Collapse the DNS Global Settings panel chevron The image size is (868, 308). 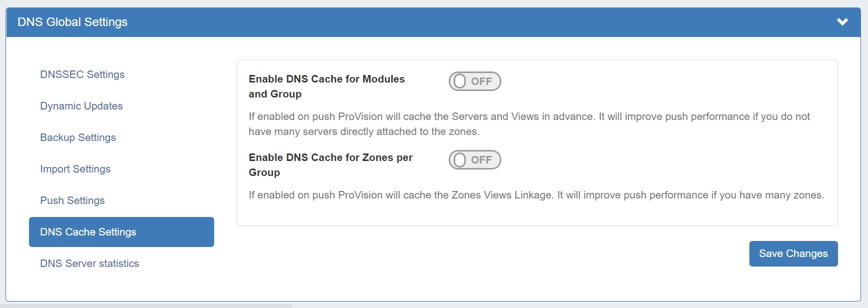click(842, 22)
